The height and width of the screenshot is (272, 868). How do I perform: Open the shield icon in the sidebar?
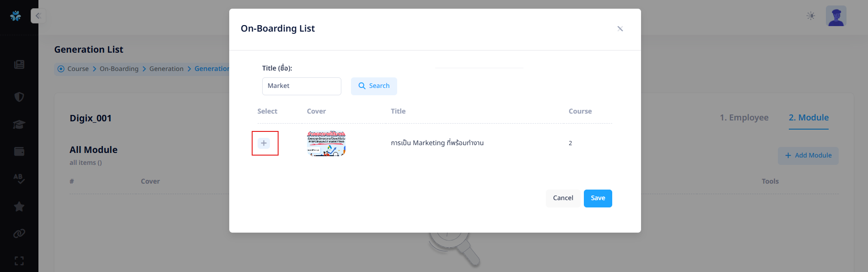19,97
